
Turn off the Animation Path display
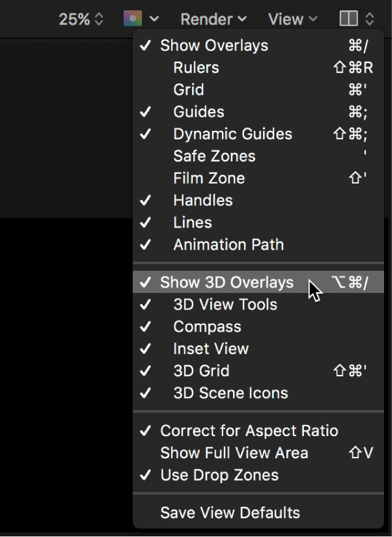point(229,244)
